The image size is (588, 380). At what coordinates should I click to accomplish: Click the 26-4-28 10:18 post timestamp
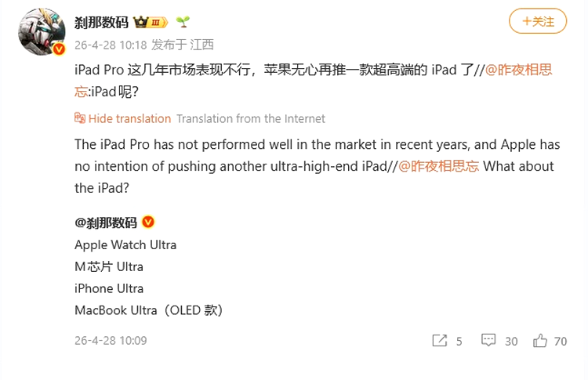coord(103,45)
